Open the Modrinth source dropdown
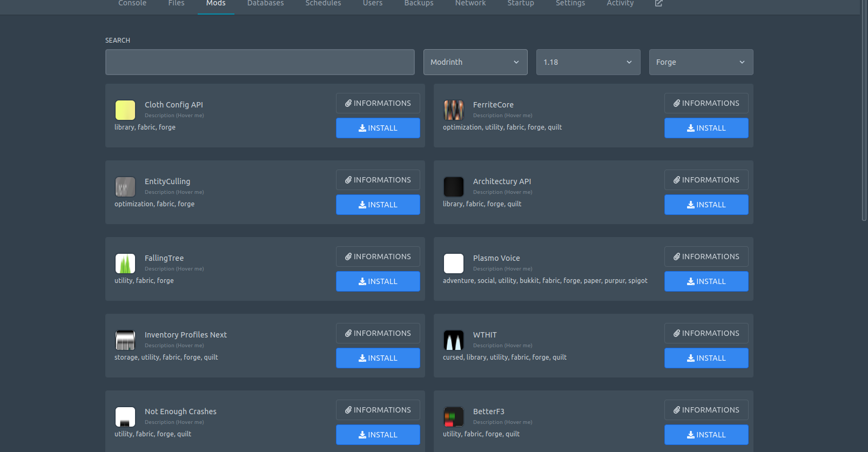Screen dimensions: 868x452 [x=475, y=62]
